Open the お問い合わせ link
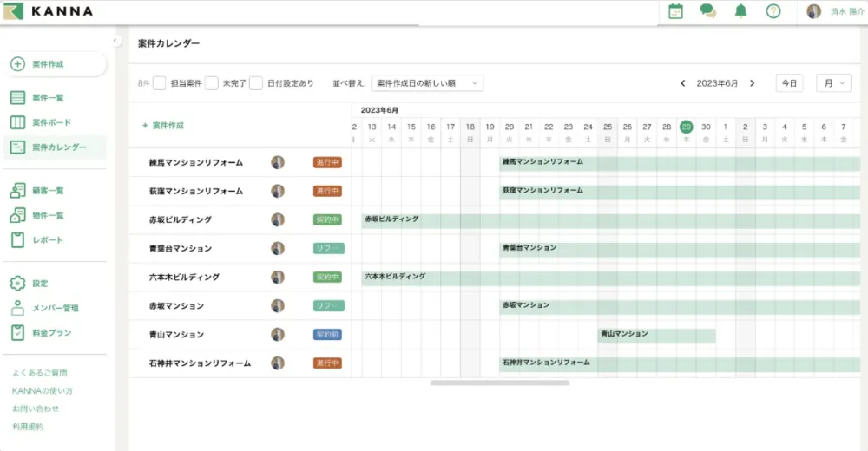This screenshot has height=451, width=868. [x=36, y=409]
